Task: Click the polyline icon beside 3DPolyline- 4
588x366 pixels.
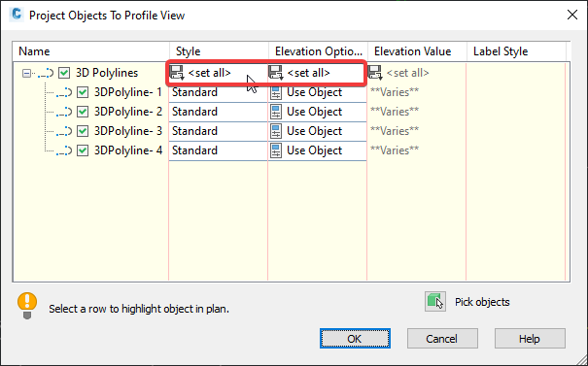Action: (x=64, y=151)
